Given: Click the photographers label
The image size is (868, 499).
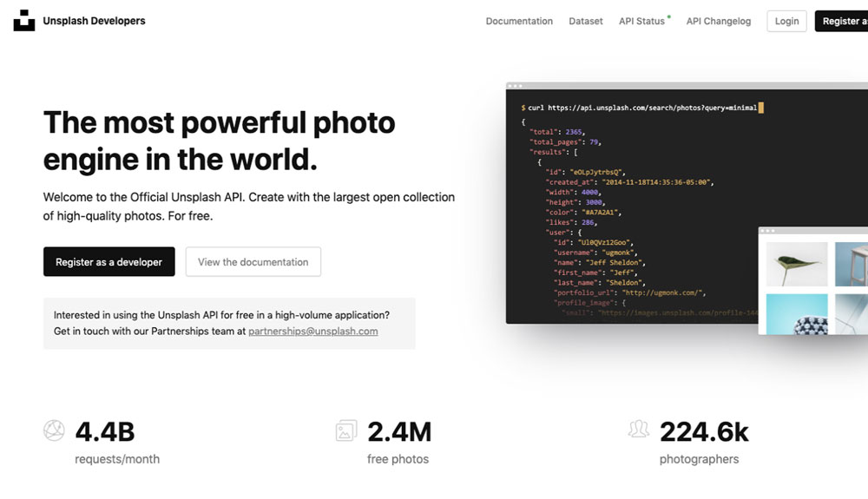Looking at the screenshot, I should coord(699,459).
